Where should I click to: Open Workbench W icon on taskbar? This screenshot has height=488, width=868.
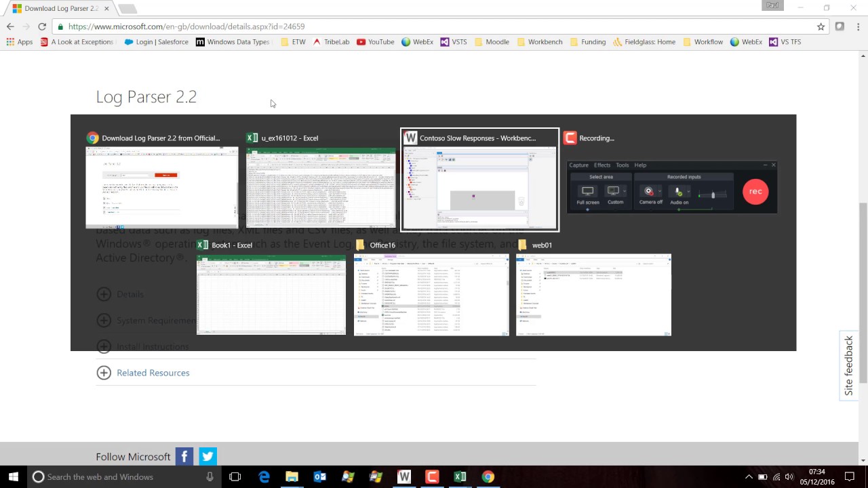[x=404, y=476]
